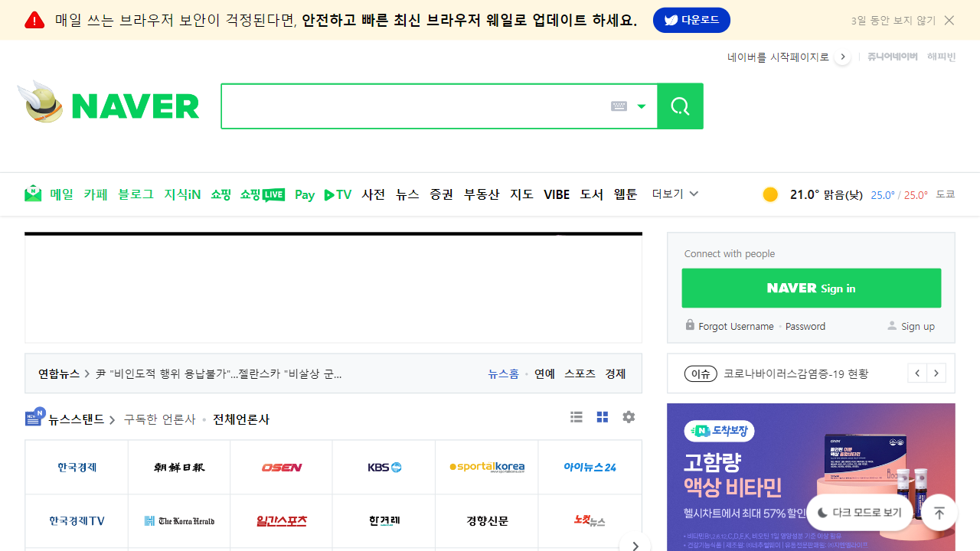Open the mail envelope icon

click(x=33, y=194)
